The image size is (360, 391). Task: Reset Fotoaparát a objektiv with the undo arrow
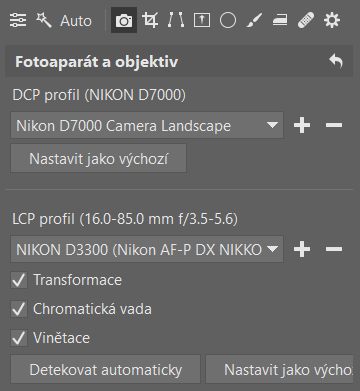pyautogui.click(x=336, y=62)
